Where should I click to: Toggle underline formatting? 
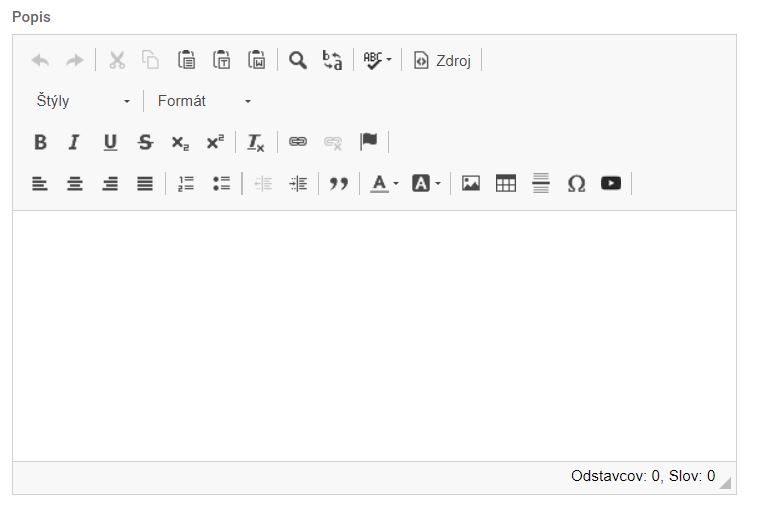click(x=110, y=142)
